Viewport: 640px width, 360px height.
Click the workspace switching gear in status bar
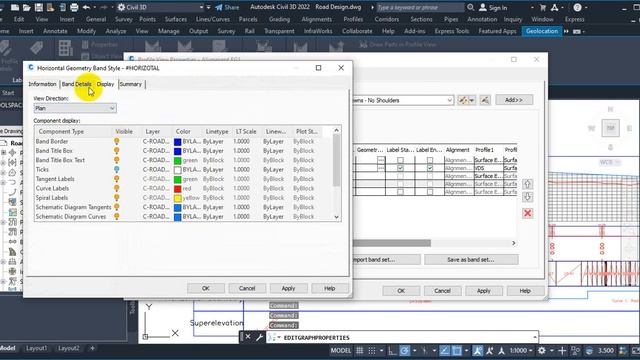542,351
